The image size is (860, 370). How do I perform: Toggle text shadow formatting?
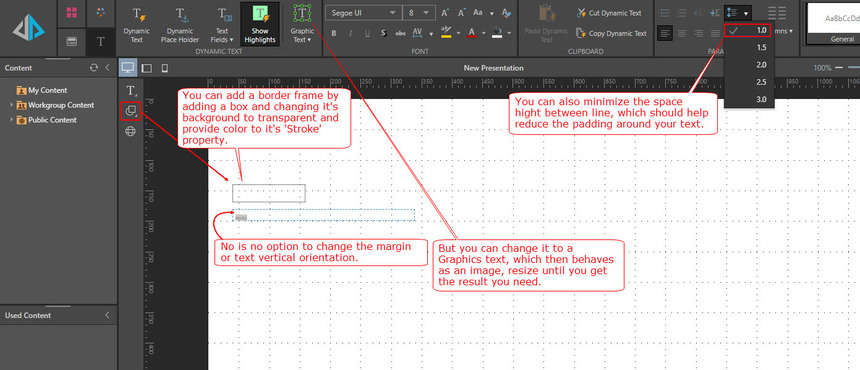coord(383,33)
